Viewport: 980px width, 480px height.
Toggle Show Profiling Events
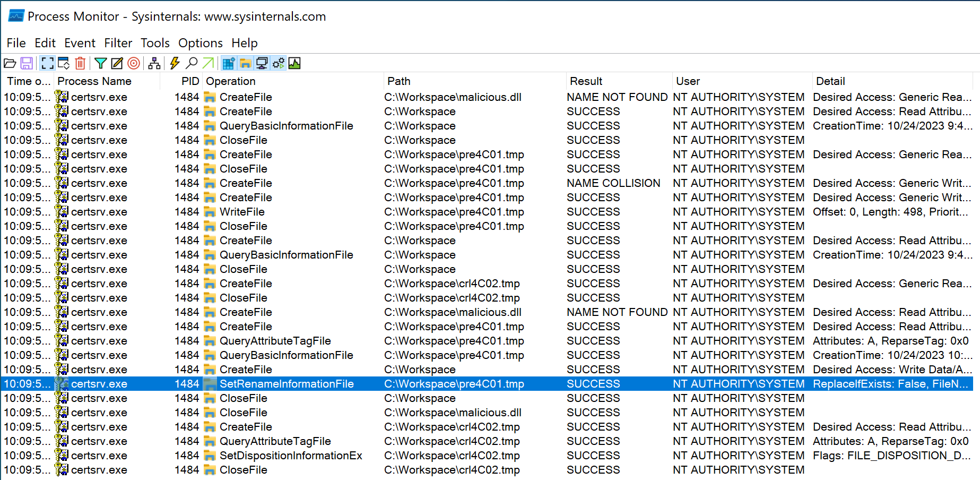tap(294, 64)
